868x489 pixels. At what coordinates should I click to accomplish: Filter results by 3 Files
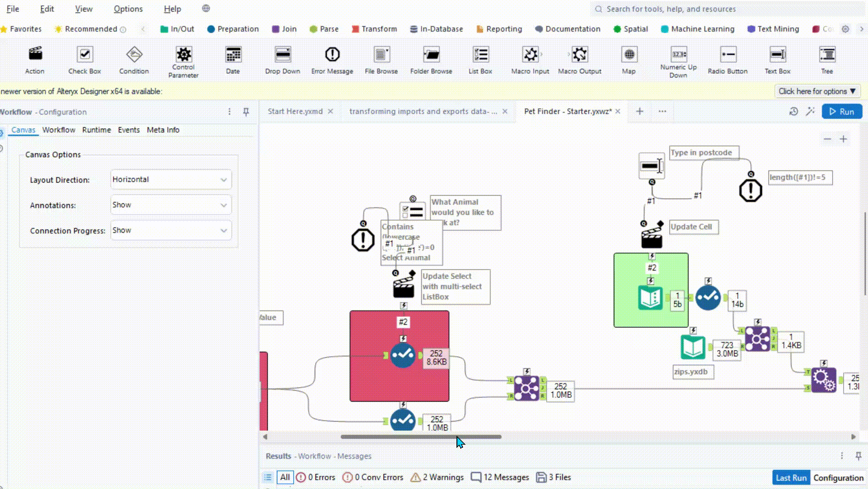554,477
